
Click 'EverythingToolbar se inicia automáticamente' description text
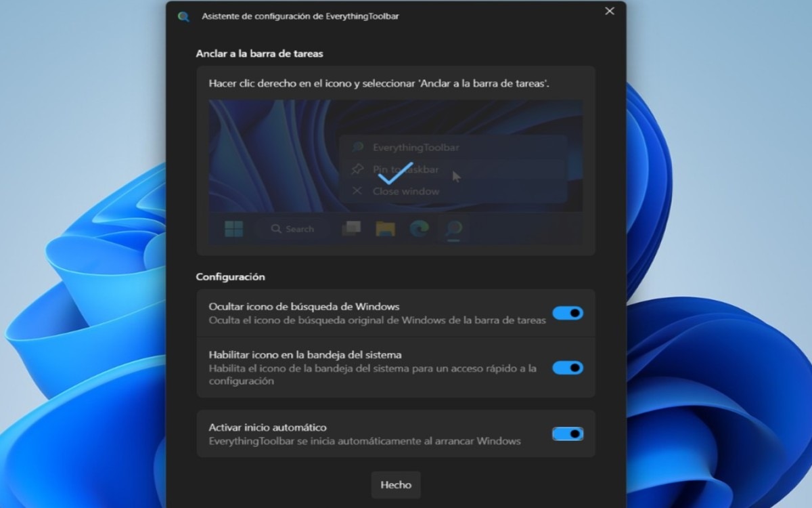click(365, 441)
